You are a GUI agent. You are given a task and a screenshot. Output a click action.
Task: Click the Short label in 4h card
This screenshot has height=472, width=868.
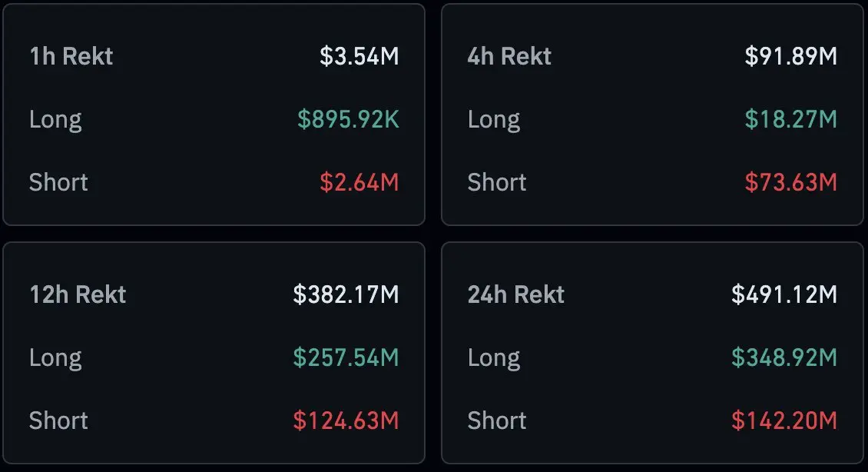496,183
